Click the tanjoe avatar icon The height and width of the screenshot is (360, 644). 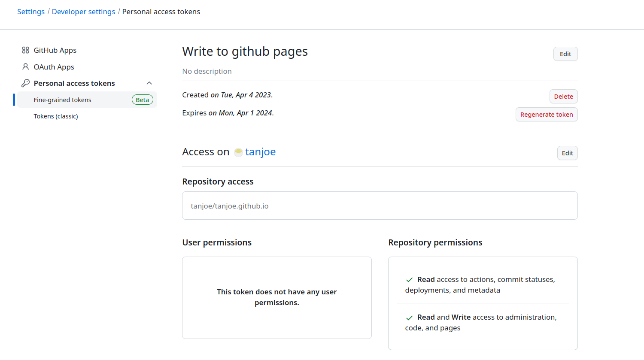pos(238,152)
